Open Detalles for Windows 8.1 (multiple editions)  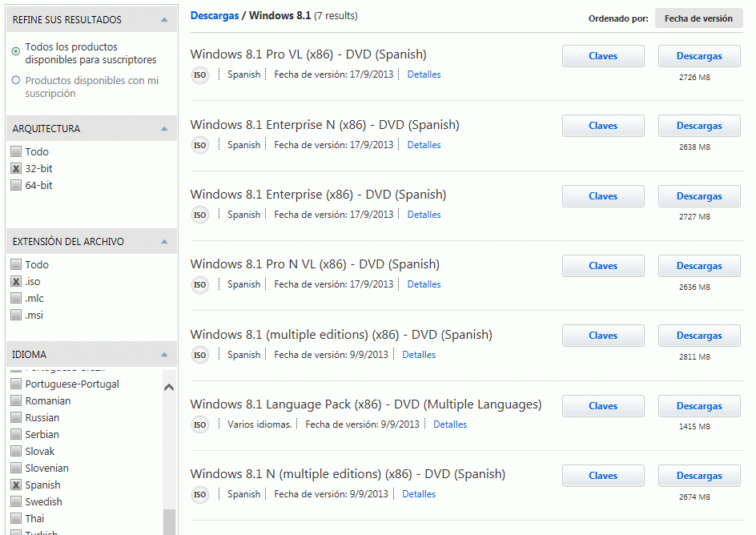(x=419, y=355)
